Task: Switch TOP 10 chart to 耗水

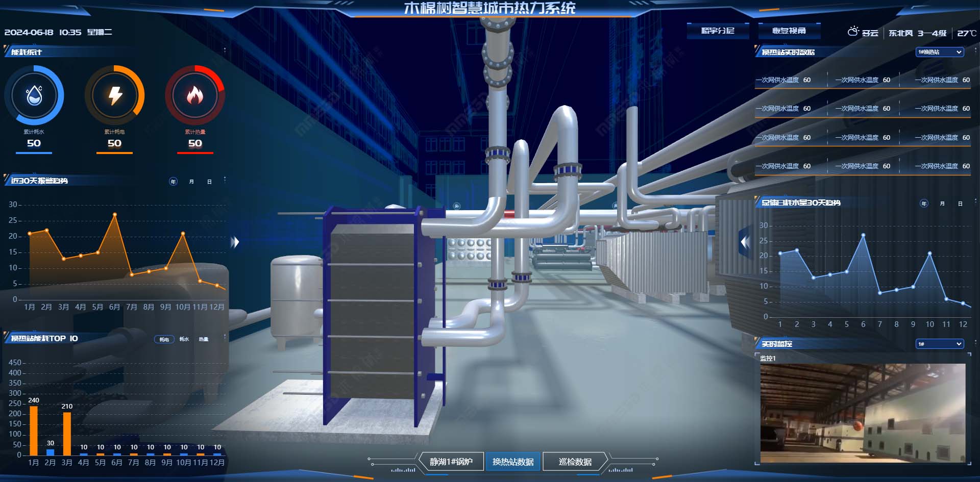Action: [x=184, y=339]
